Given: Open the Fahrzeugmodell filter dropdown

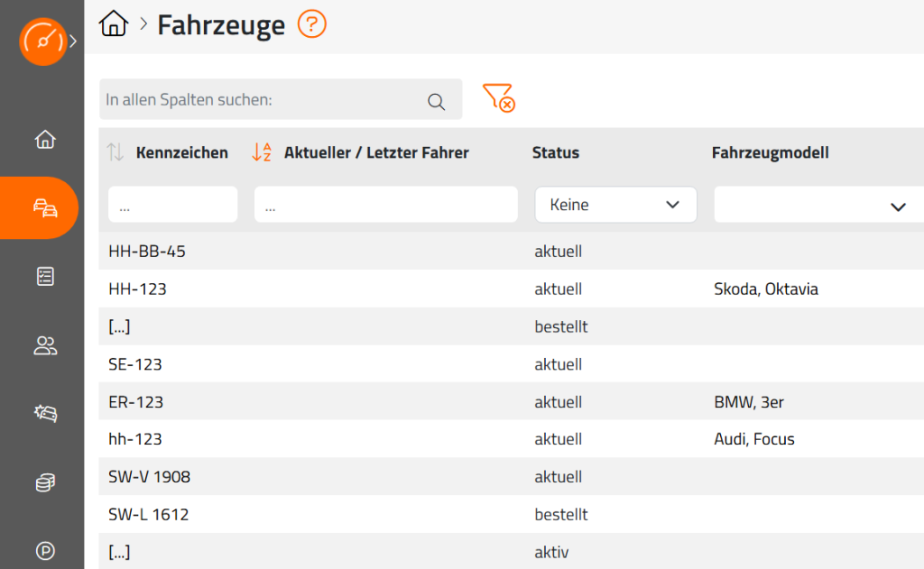Looking at the screenshot, I should click(x=818, y=205).
